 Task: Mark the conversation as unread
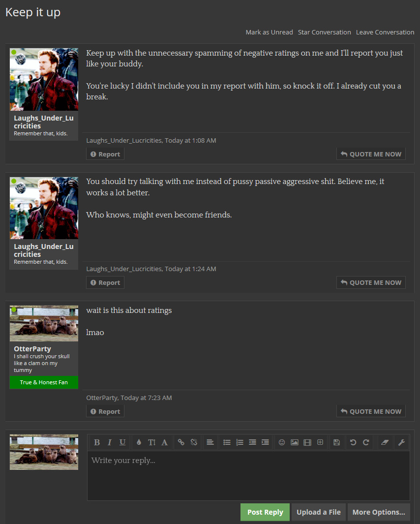(x=270, y=32)
